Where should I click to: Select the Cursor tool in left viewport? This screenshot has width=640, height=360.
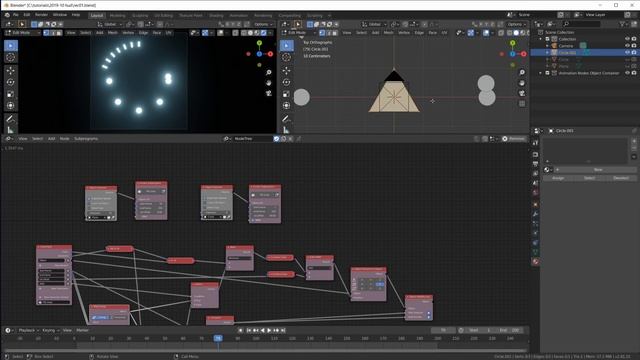(x=11, y=58)
